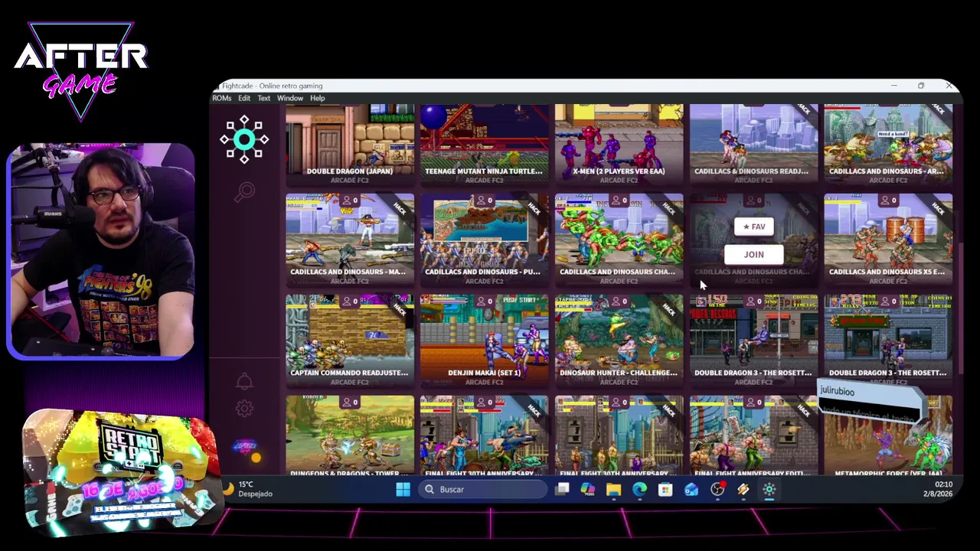Click the user avatar in the Fightcade sidebar
The height and width of the screenshot is (551, 980).
[x=245, y=447]
